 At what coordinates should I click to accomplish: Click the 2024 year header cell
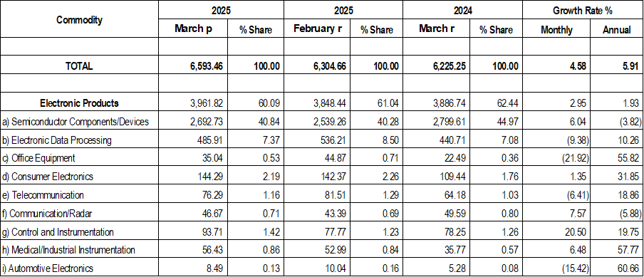point(462,11)
